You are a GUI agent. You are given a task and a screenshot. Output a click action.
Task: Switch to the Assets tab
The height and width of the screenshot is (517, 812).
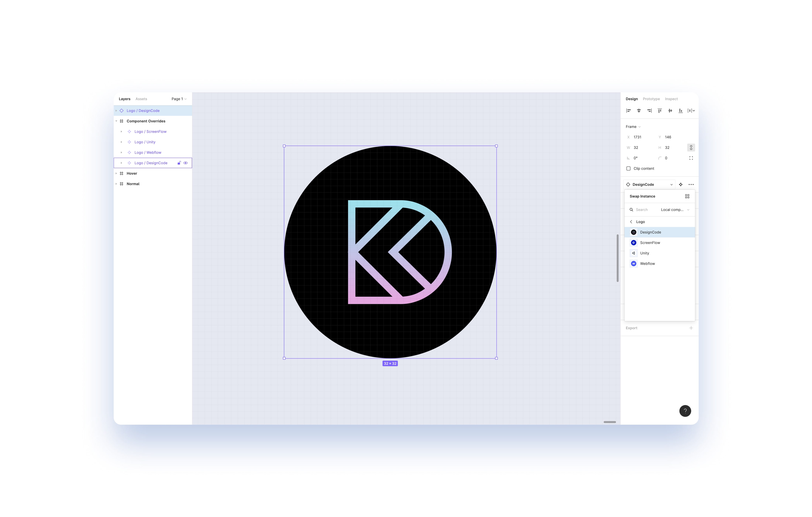pos(141,99)
